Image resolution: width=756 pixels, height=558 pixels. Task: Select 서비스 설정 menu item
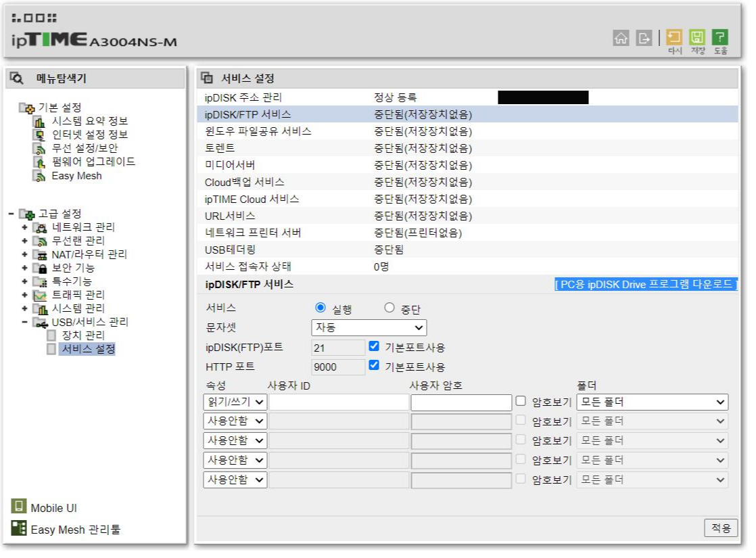tap(88, 349)
